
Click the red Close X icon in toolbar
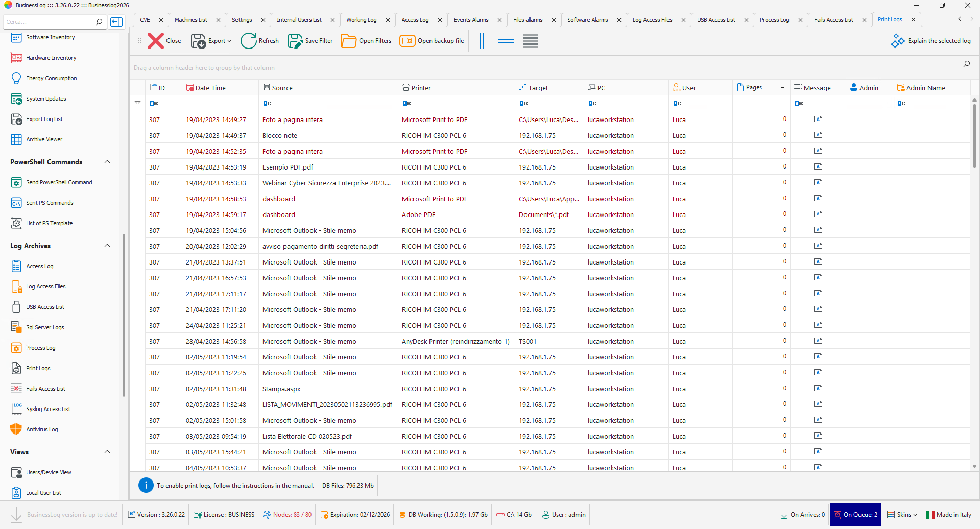156,41
